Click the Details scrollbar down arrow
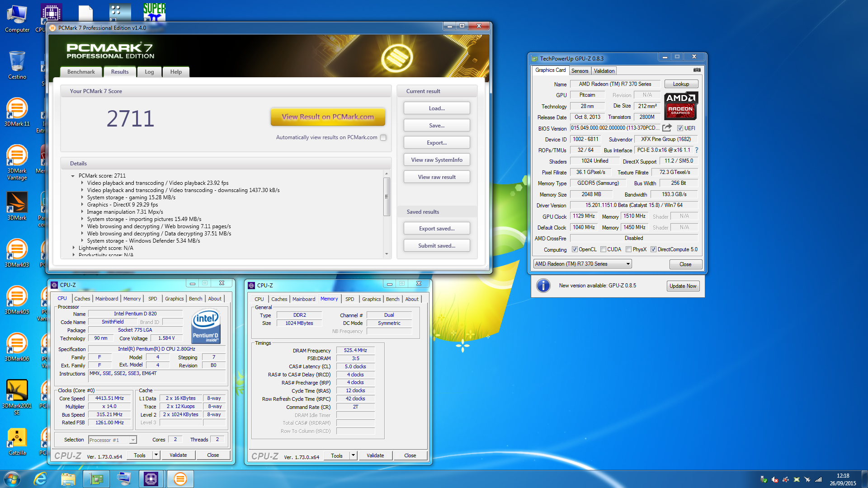This screenshot has width=868, height=488. coord(387,254)
